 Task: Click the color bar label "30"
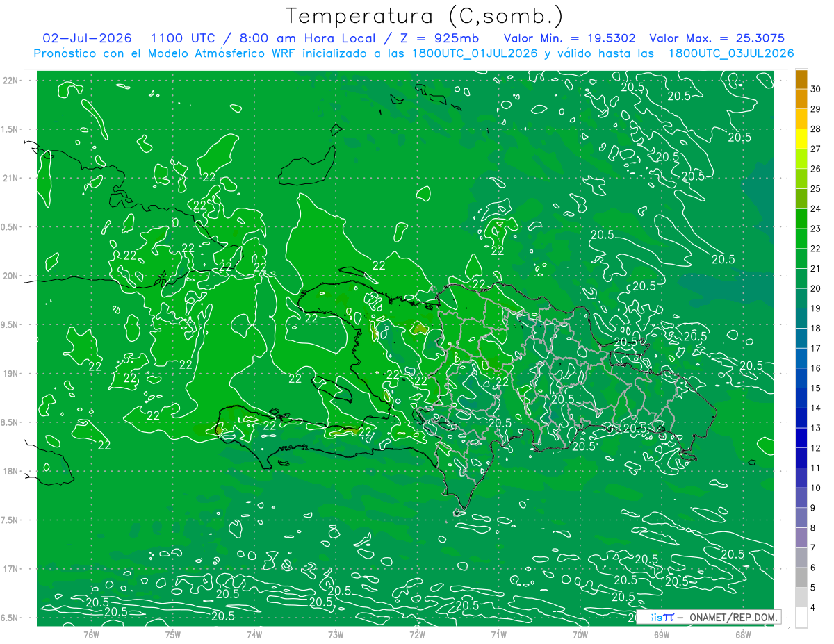click(816, 89)
